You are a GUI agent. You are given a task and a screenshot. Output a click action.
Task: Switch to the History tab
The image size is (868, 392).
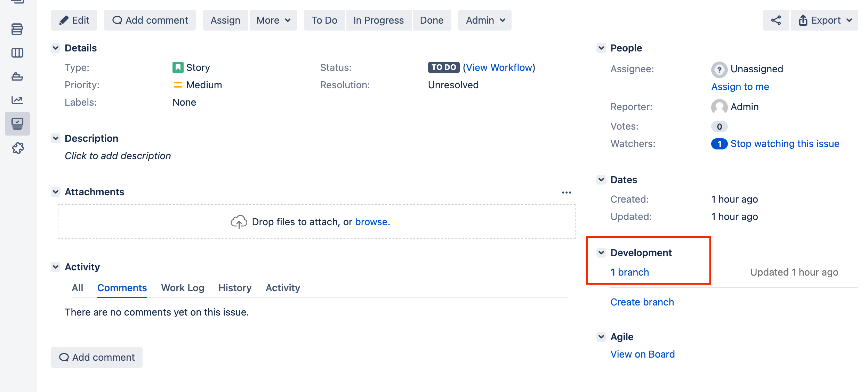click(x=235, y=288)
